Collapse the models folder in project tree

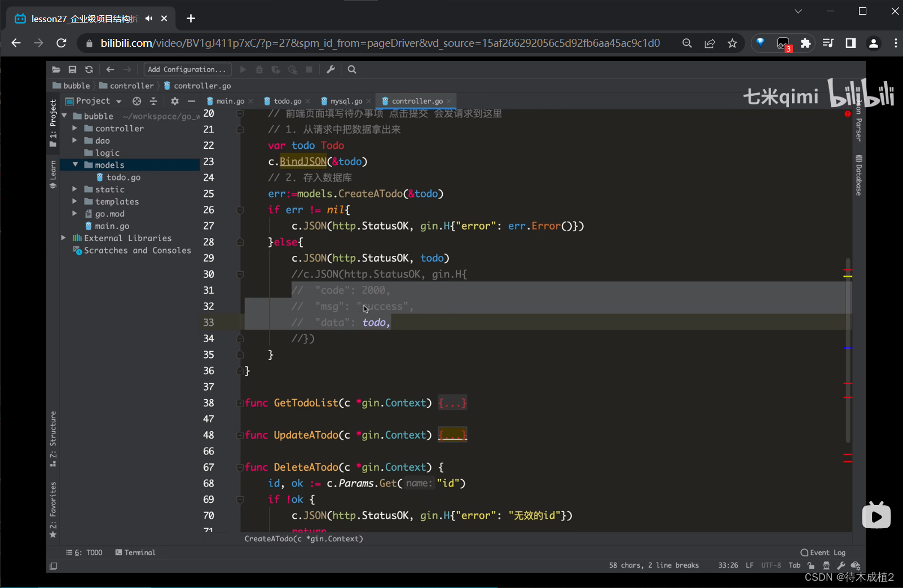point(75,165)
